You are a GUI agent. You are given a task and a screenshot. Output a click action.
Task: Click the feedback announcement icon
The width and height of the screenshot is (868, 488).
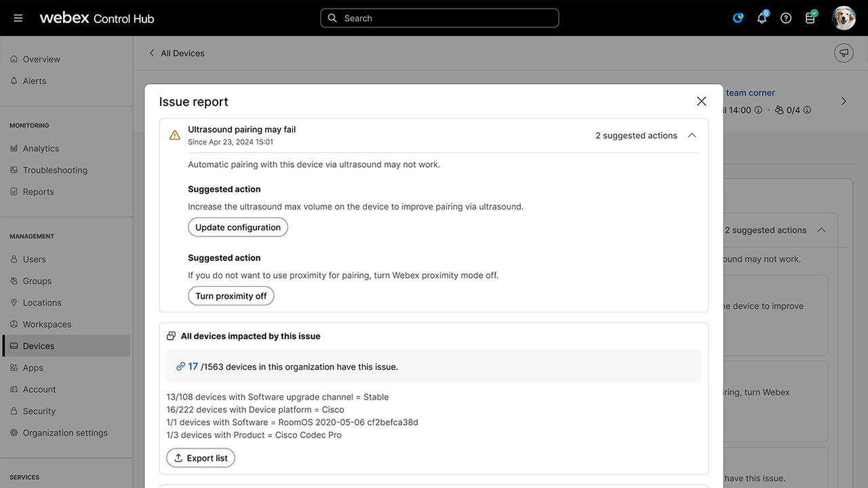pos(844,53)
